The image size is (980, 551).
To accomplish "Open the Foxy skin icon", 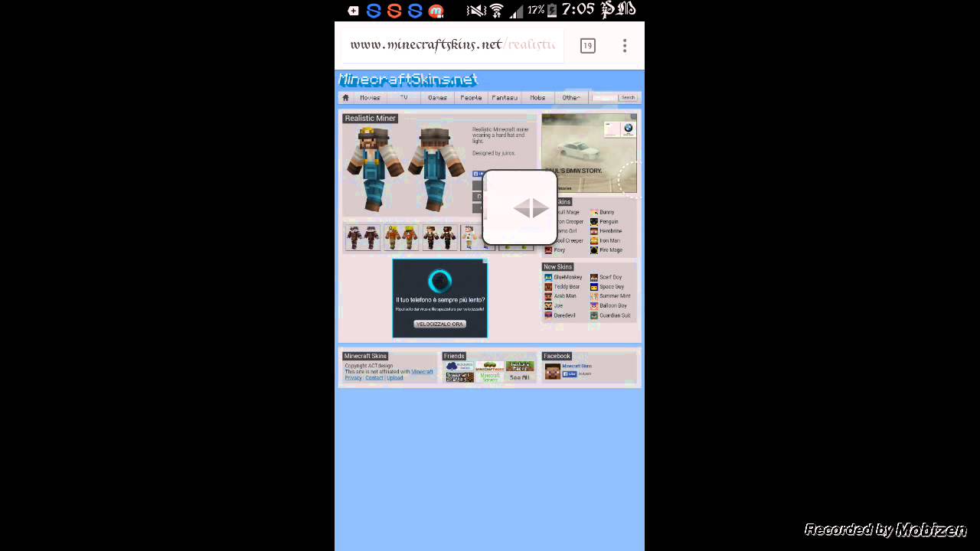I will click(548, 250).
